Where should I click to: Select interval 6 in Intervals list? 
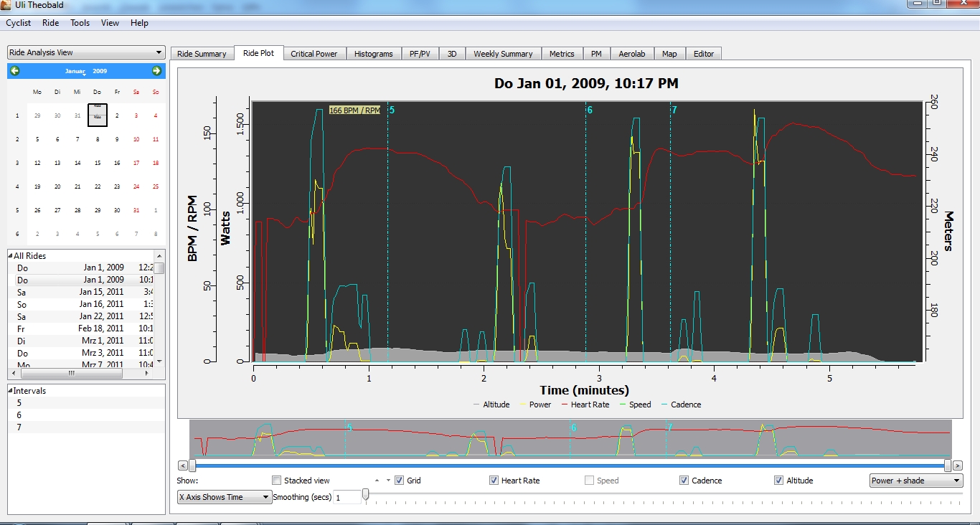86,415
